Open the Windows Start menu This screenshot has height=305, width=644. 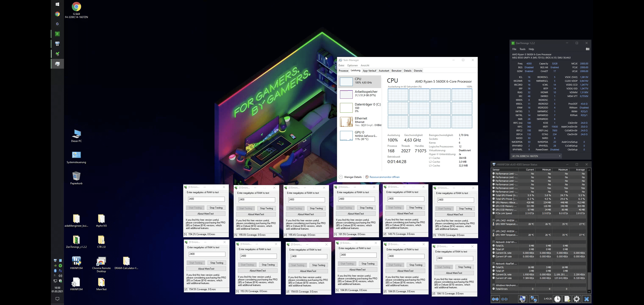click(x=57, y=4)
